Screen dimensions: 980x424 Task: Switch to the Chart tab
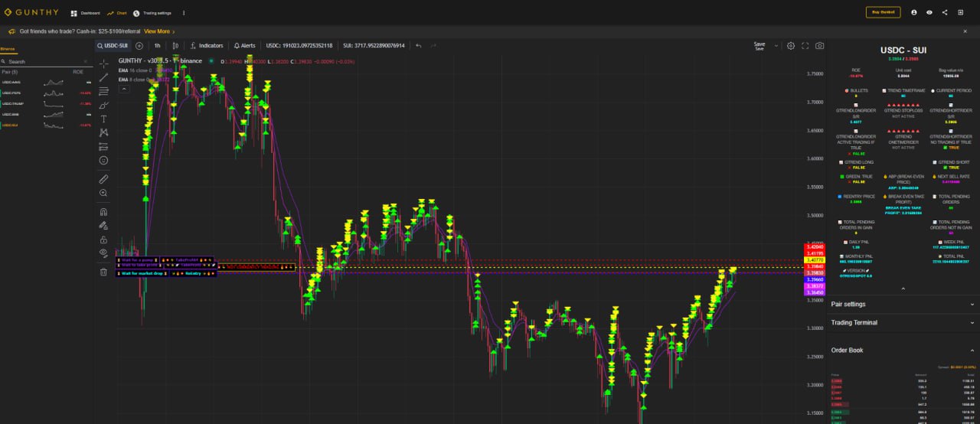coord(116,13)
